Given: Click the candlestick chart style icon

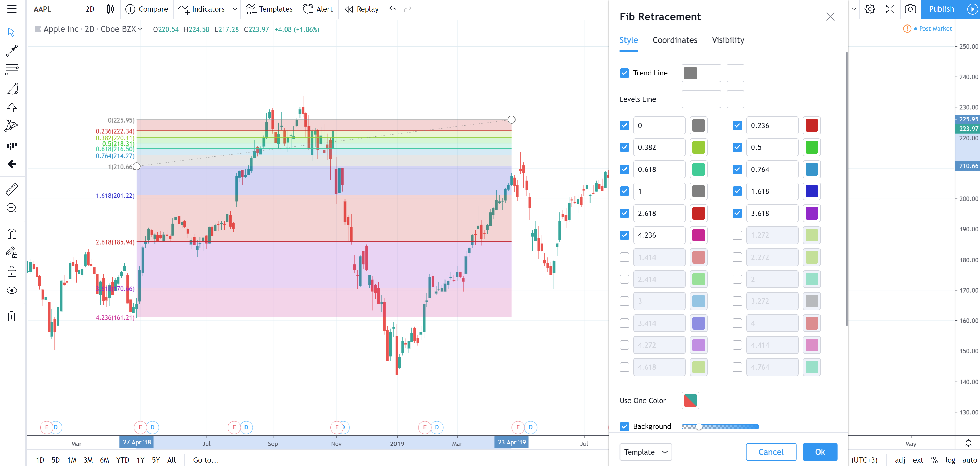Looking at the screenshot, I should click(110, 9).
